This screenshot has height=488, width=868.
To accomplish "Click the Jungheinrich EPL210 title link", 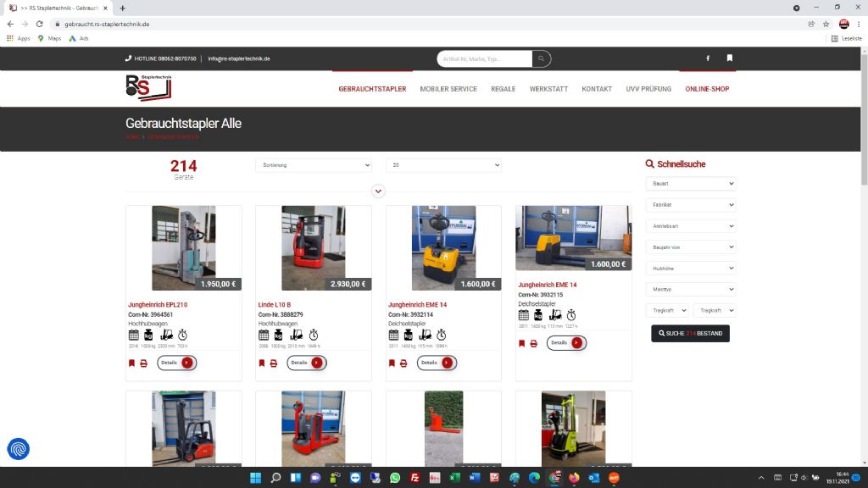I will [158, 305].
